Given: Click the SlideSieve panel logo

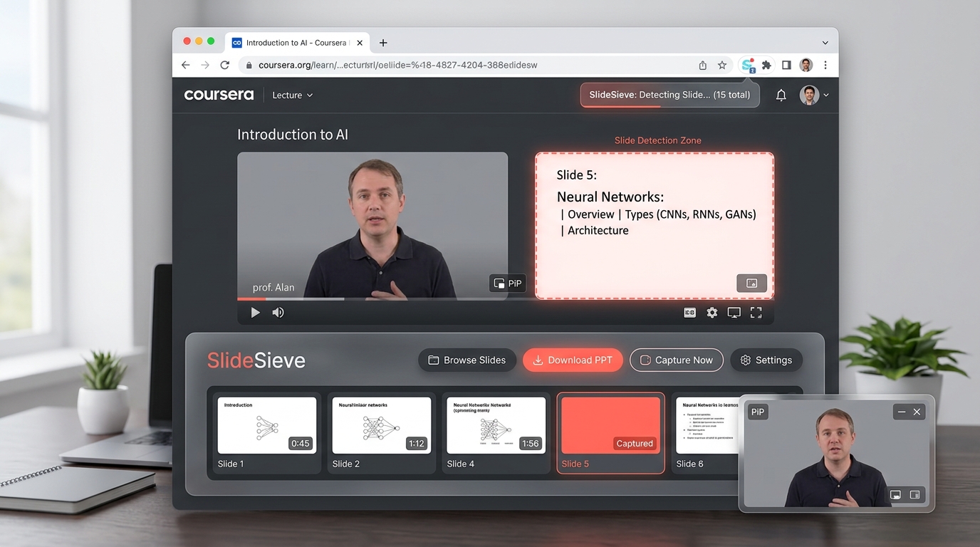Looking at the screenshot, I should (x=256, y=360).
